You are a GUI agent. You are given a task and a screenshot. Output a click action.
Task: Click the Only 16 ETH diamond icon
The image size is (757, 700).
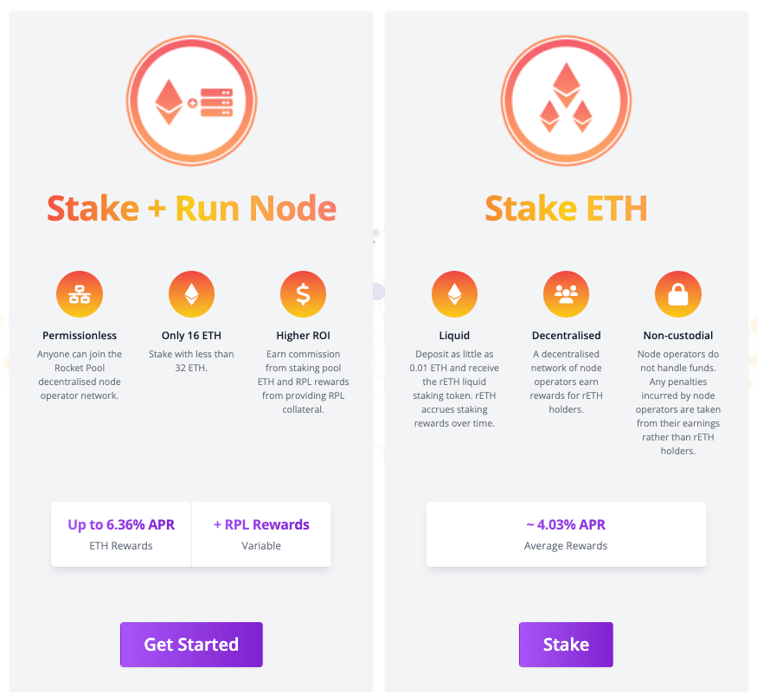tap(191, 294)
